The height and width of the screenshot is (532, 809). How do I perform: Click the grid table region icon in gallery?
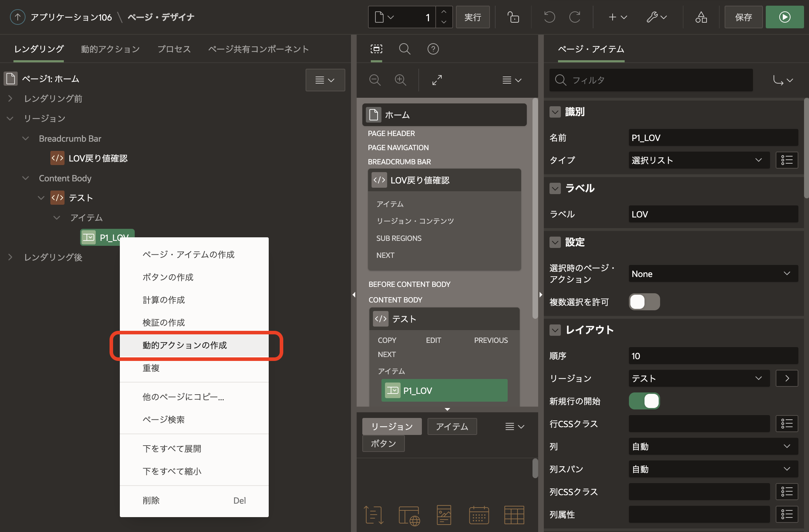tap(514, 515)
